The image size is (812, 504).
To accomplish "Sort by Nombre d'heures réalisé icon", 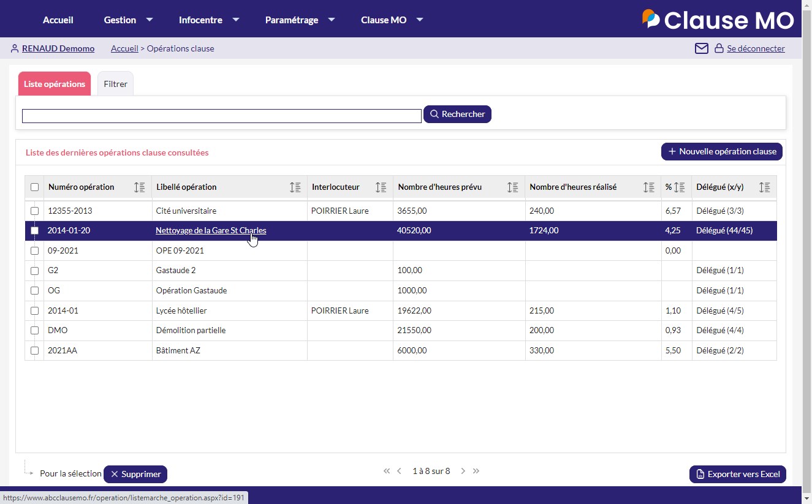I will click(x=649, y=187).
